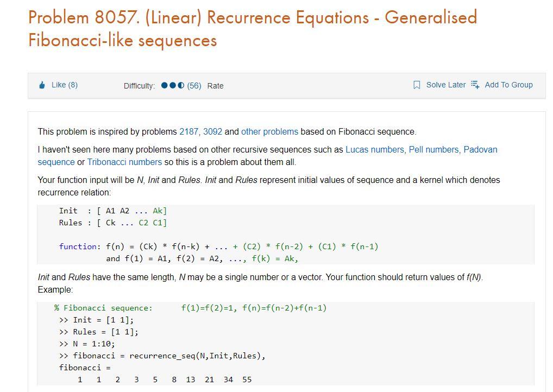Click the half-filled third difficulty dot
Screen dimensions: 553x392
[x=181, y=85]
